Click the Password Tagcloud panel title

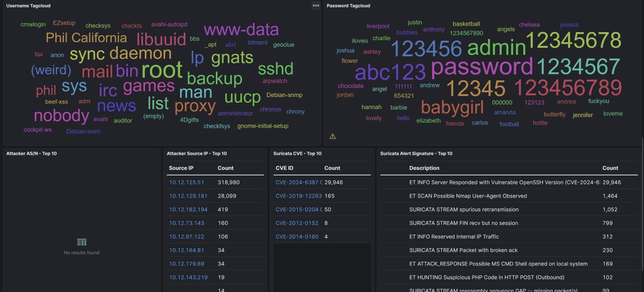[x=348, y=6]
